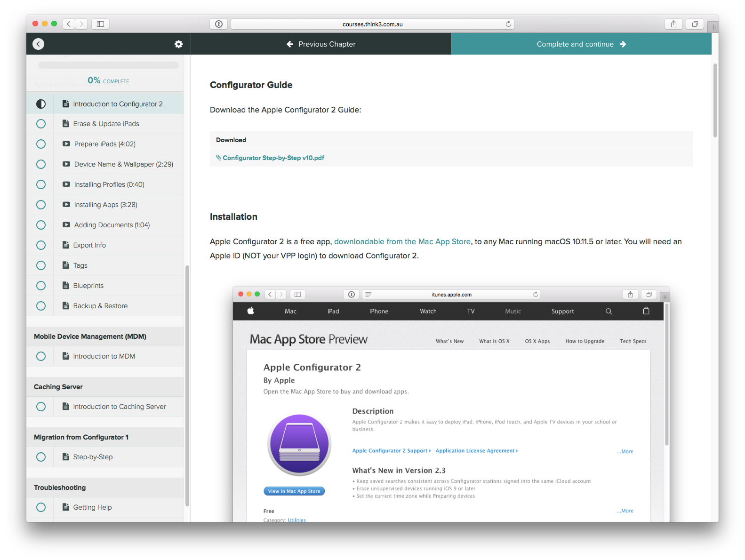Click document icon beside Blueprints
745x560 pixels.
tap(66, 285)
